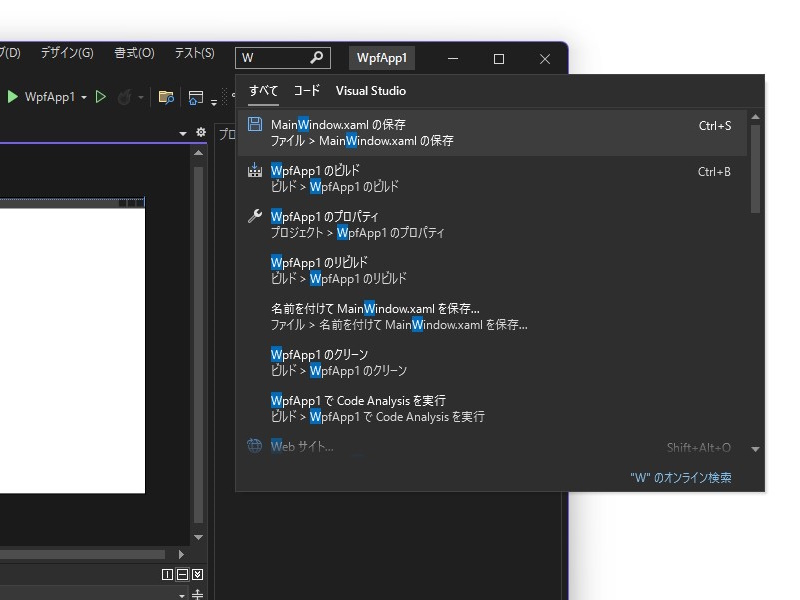Image resolution: width=800 pixels, height=600 pixels.
Task: Click the プロジェクト > WpfApp1 のプロパティ path text
Action: tap(357, 233)
